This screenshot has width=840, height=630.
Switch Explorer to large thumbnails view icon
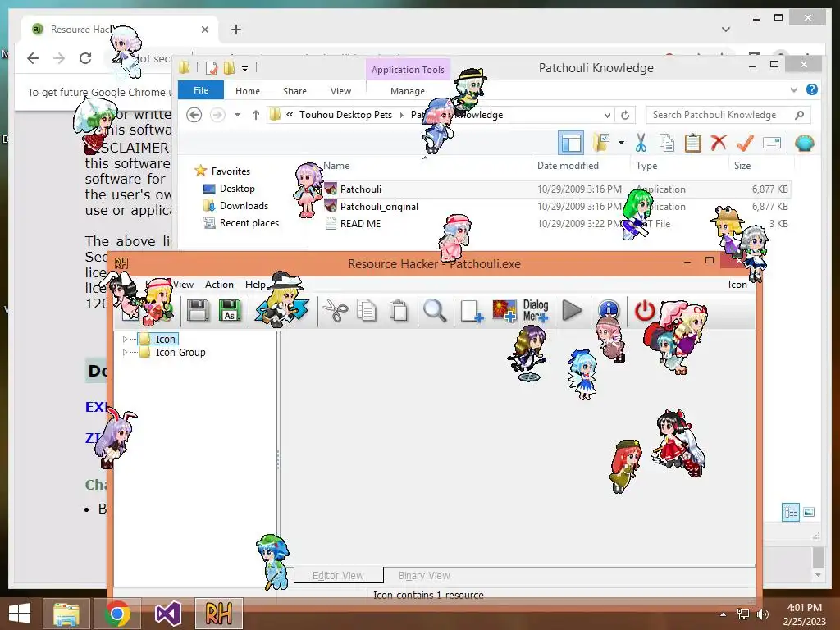point(809,512)
